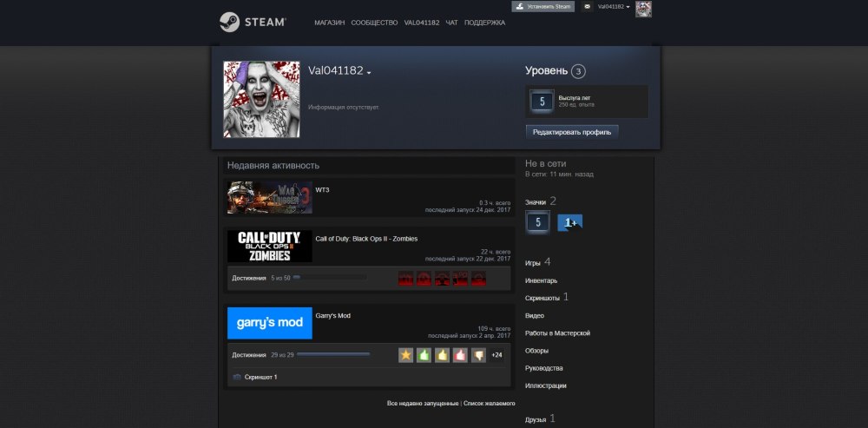Image resolution: width=868 pixels, height=428 pixels.
Task: Click the Достижения 5 из 50 progress bar
Action: tap(329, 278)
